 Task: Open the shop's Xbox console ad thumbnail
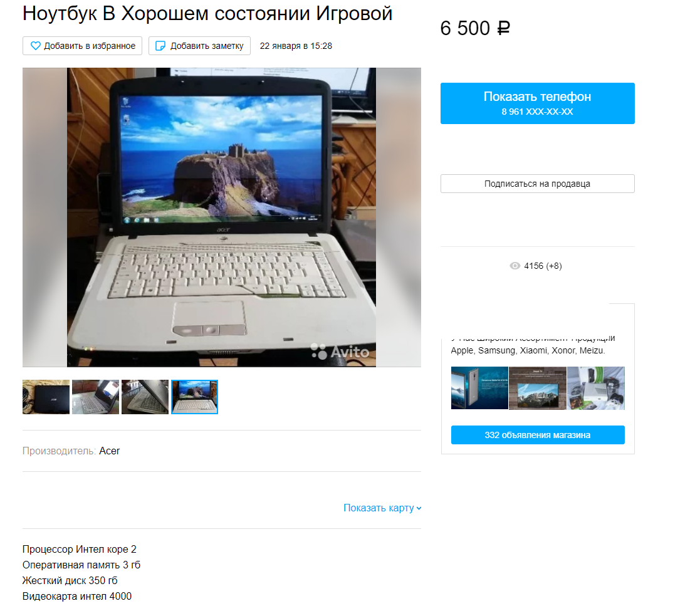pyautogui.click(x=595, y=388)
